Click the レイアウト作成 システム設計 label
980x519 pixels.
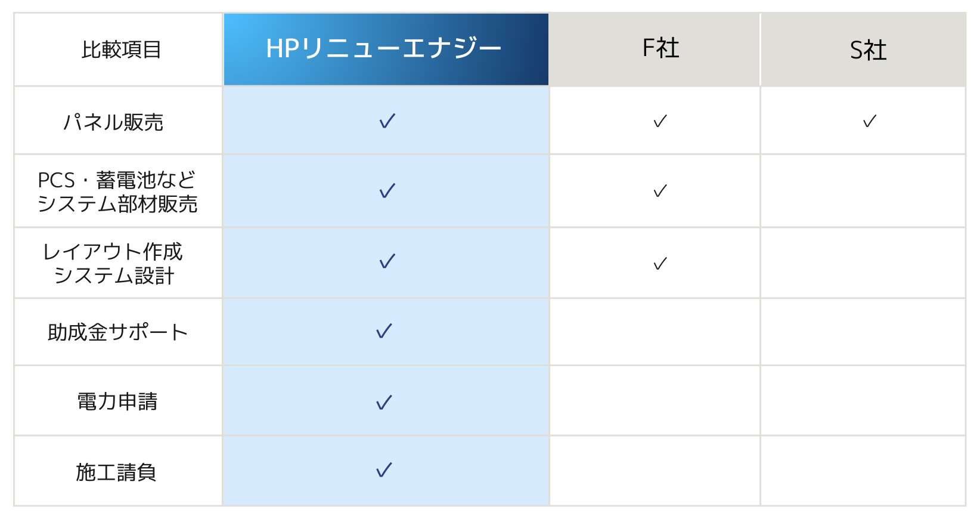113,264
